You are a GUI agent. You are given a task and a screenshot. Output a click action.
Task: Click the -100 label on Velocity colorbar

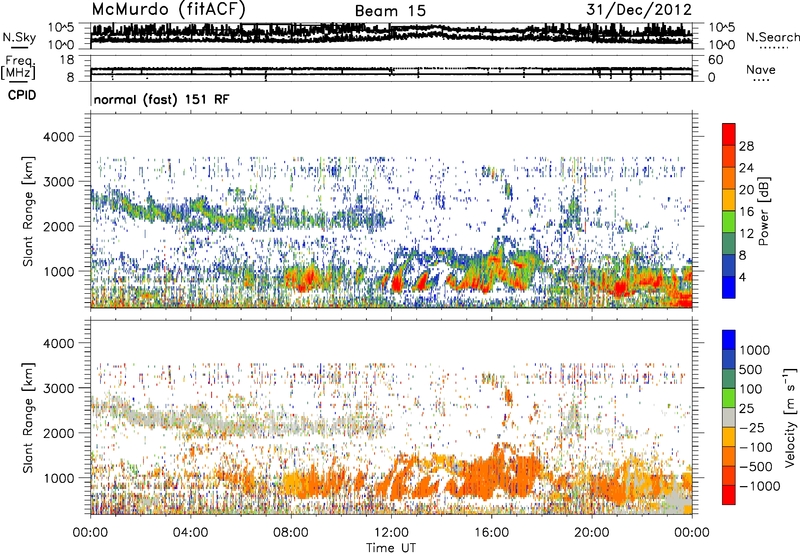756,447
